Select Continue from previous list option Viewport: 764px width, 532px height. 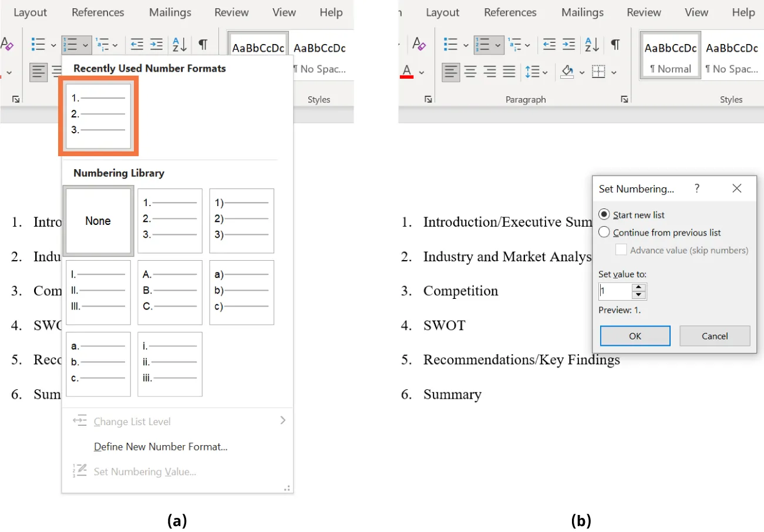click(x=604, y=232)
